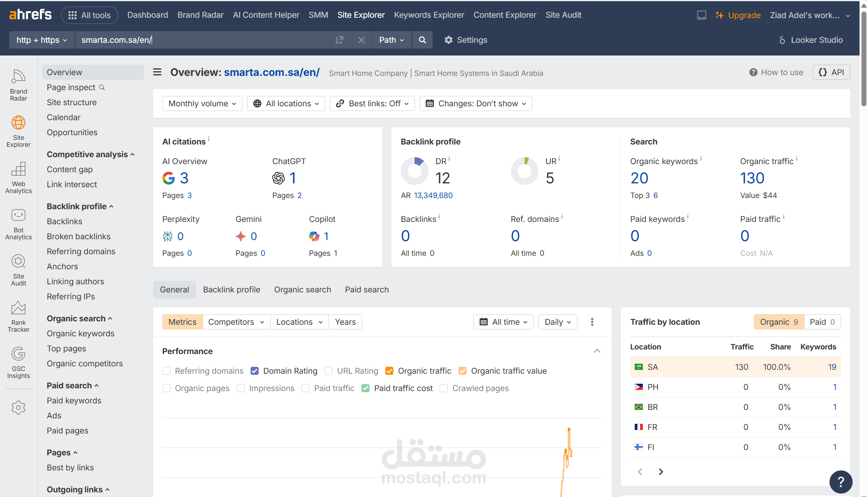Click the Web Analytics sidebar icon
Viewport: 868px width, 497px height.
pyautogui.click(x=18, y=177)
